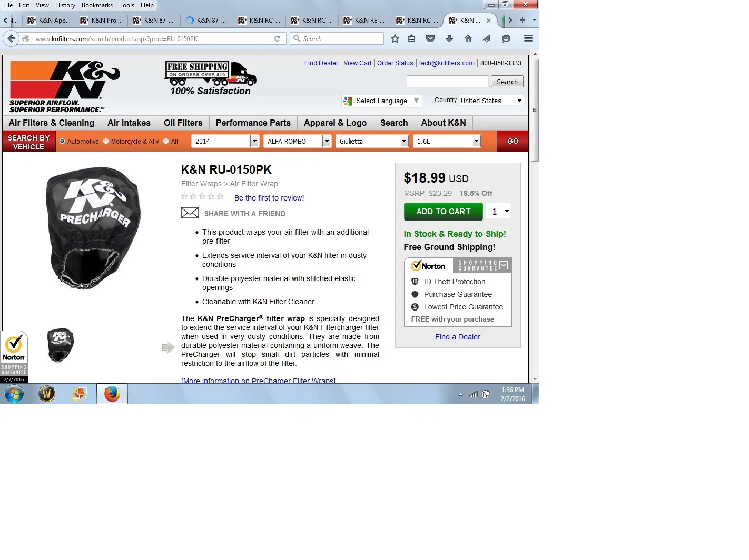Click the send tab paper-plane icon

tap(487, 38)
